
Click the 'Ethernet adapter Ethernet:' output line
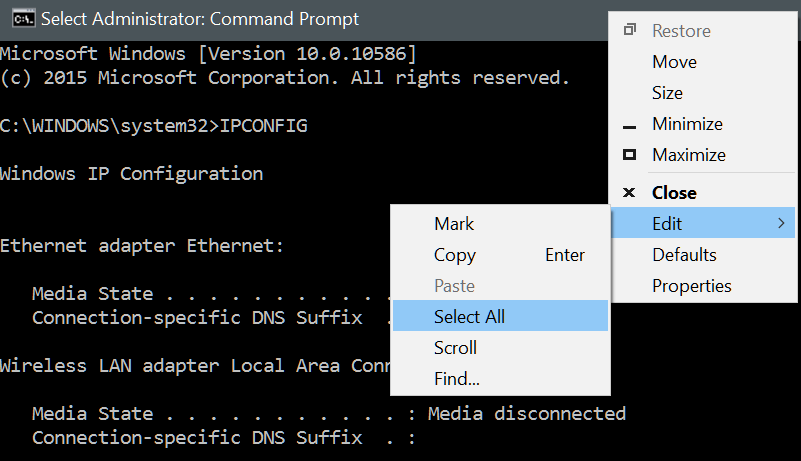point(142,245)
